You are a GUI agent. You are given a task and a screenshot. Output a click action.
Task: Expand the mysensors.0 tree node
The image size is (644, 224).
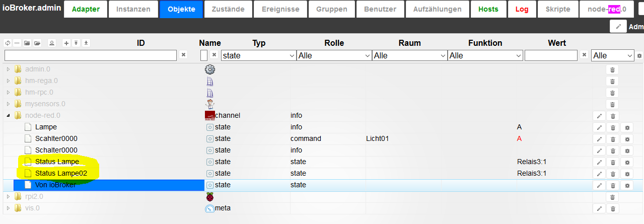pos(8,104)
